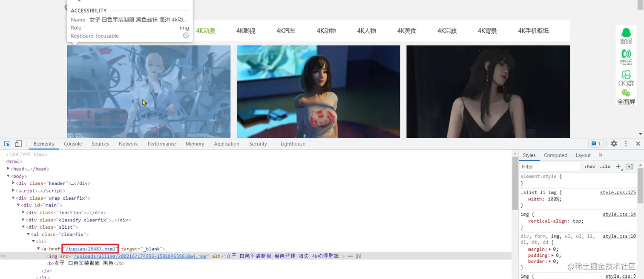Open the black dress woman wallpaper thumbnail
The width and height of the screenshot is (644, 279).
[488, 92]
